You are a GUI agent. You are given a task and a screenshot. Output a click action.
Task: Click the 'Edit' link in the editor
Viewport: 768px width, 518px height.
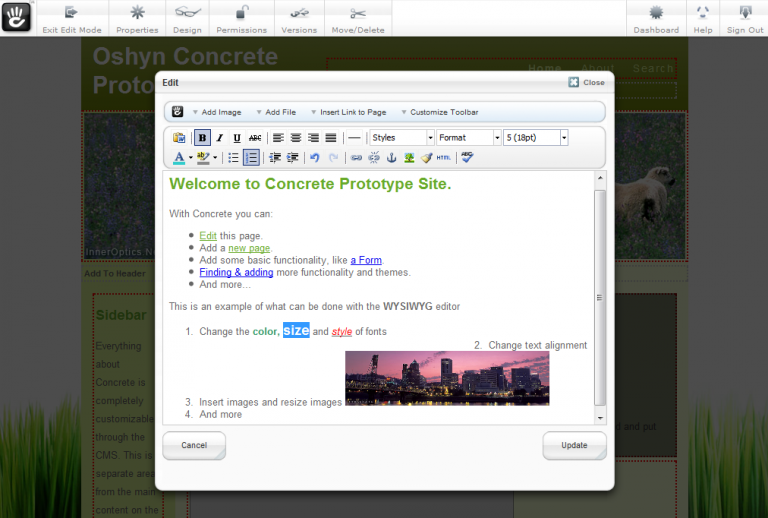click(x=208, y=235)
